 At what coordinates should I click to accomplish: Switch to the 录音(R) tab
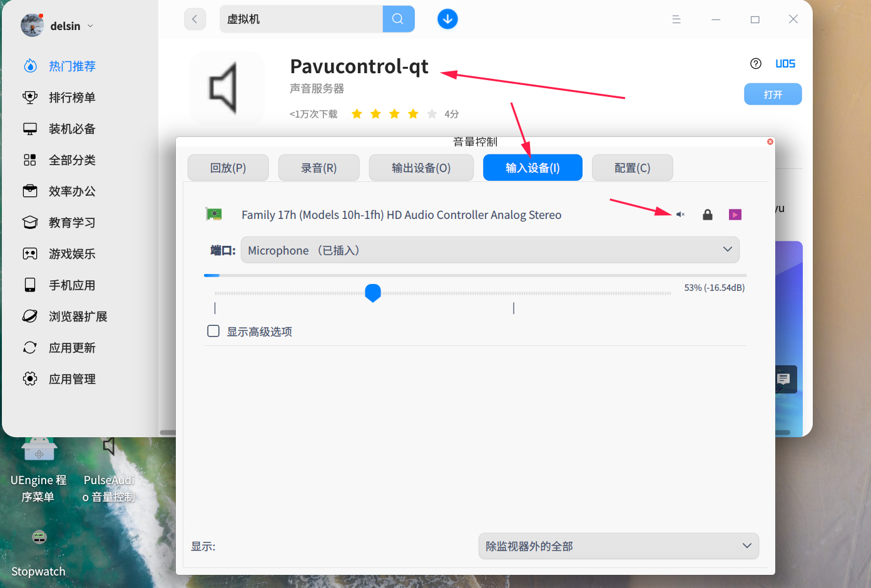point(318,167)
